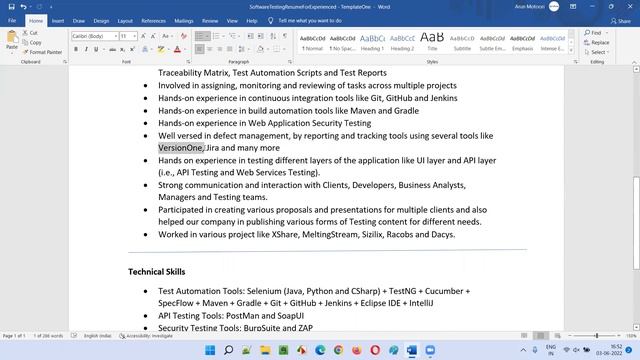Open the Windows Start menu

pyautogui.click(x=210, y=350)
